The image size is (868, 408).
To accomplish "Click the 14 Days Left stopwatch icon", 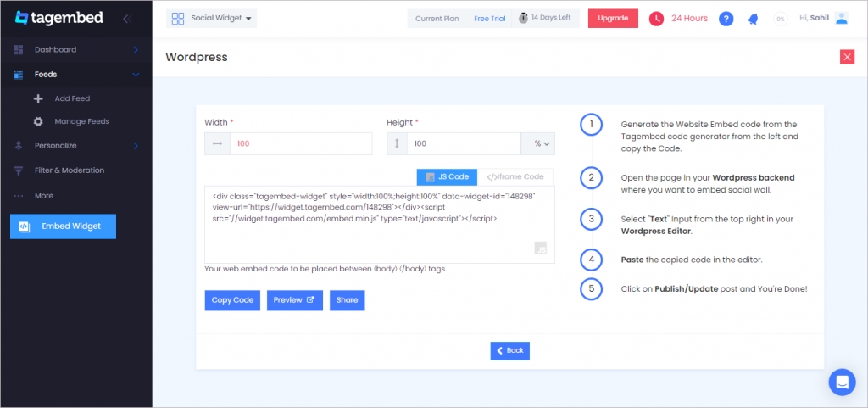I will coord(523,18).
